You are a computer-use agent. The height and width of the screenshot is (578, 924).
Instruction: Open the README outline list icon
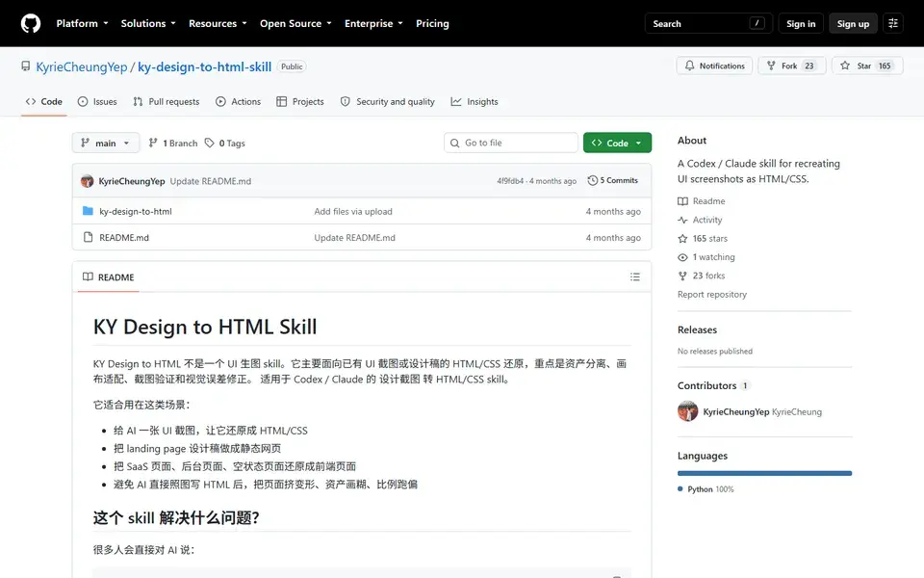(634, 276)
